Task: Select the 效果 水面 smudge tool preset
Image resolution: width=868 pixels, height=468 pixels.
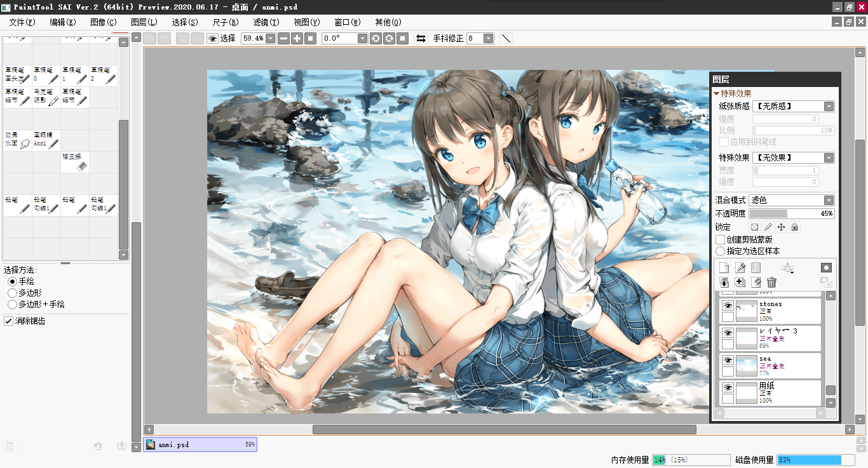Action: coord(18,140)
